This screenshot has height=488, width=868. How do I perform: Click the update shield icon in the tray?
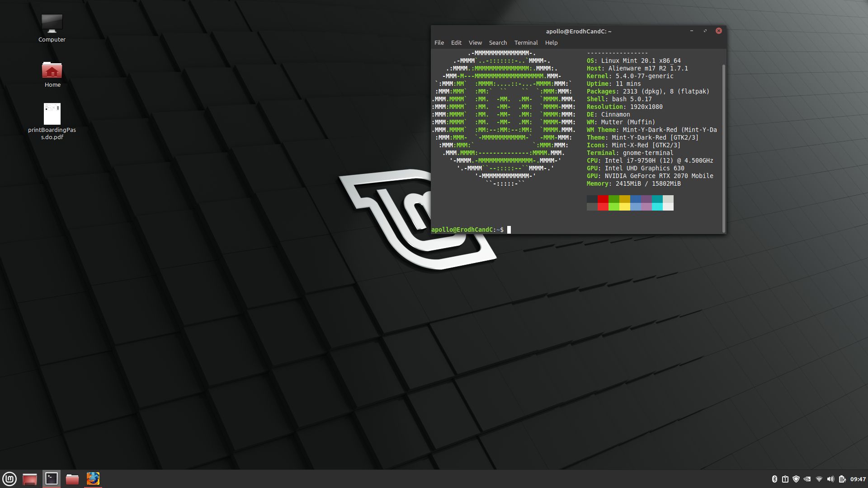point(796,479)
